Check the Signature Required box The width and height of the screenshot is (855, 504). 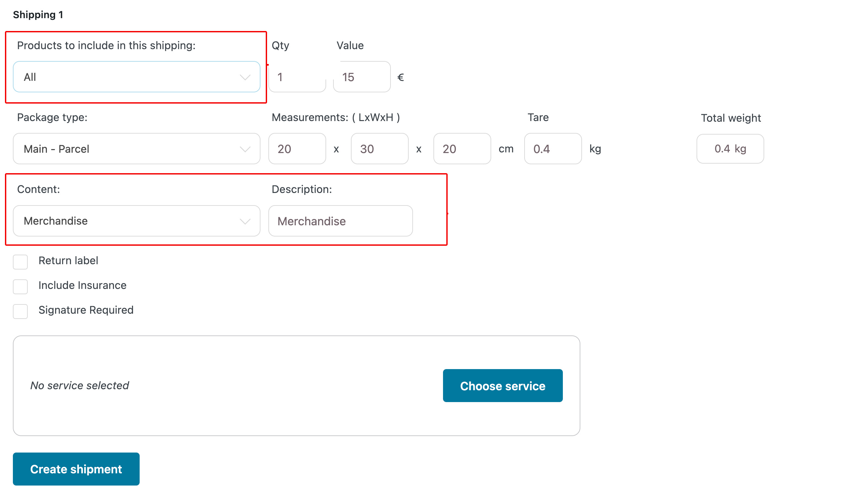pyautogui.click(x=20, y=311)
